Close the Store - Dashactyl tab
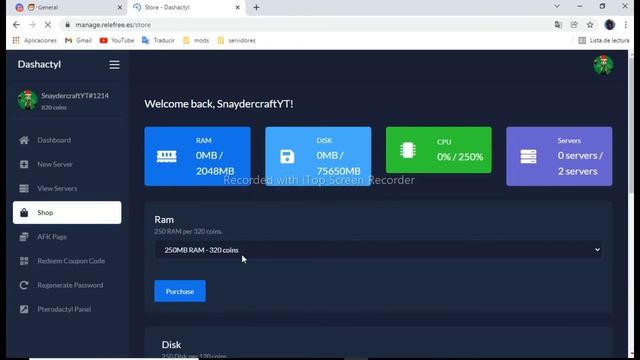 [x=238, y=7]
